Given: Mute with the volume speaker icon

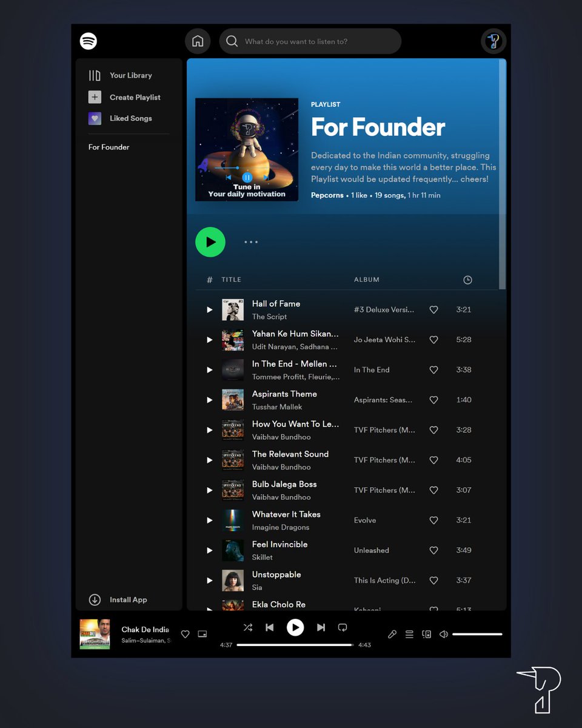Looking at the screenshot, I should click(x=444, y=634).
